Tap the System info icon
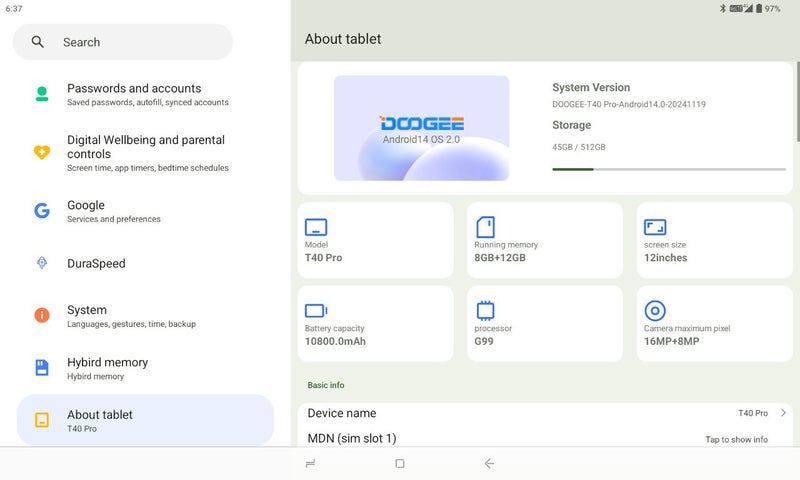The image size is (800, 480). pos(42,315)
